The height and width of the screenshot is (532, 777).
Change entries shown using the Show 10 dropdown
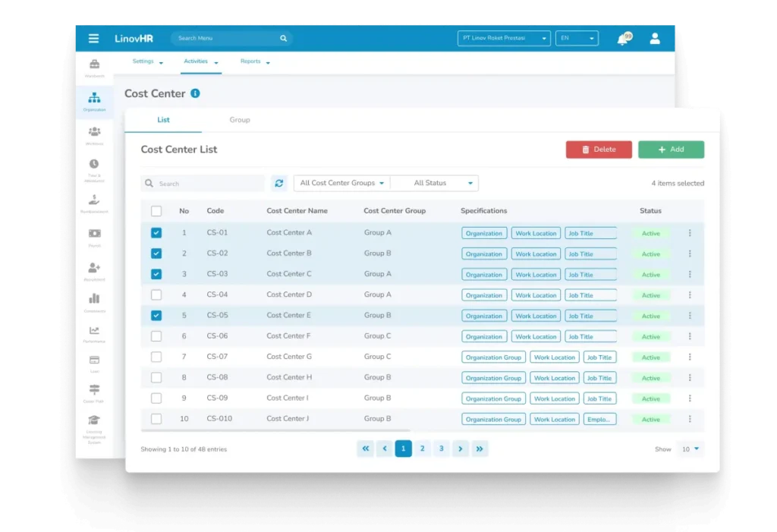(x=690, y=449)
